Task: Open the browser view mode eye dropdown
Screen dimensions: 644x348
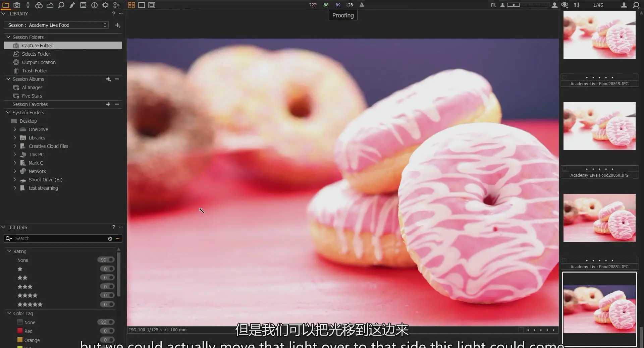Action: pos(565,5)
